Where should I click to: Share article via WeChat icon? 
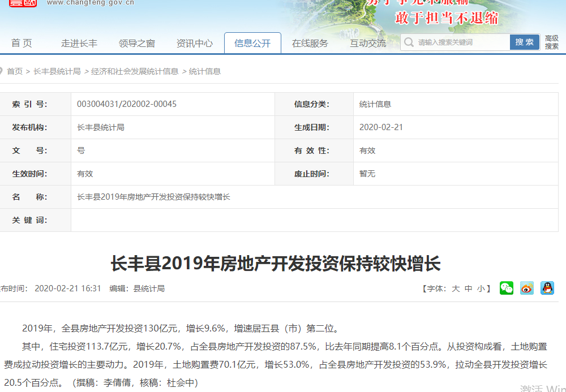click(507, 288)
